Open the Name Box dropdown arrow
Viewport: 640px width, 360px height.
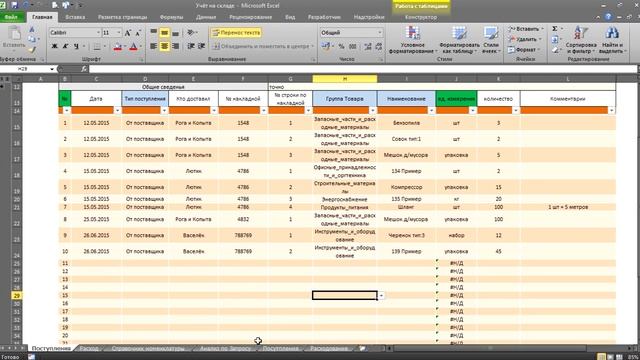pos(52,69)
